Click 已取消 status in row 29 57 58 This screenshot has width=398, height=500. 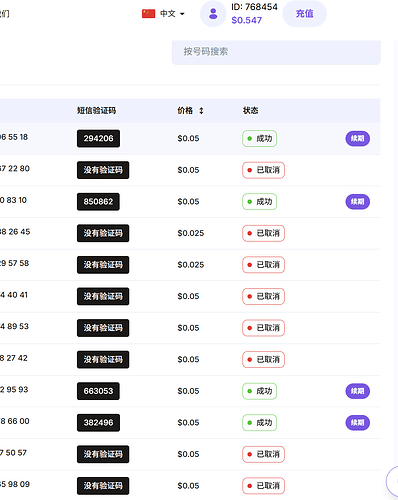(x=263, y=265)
